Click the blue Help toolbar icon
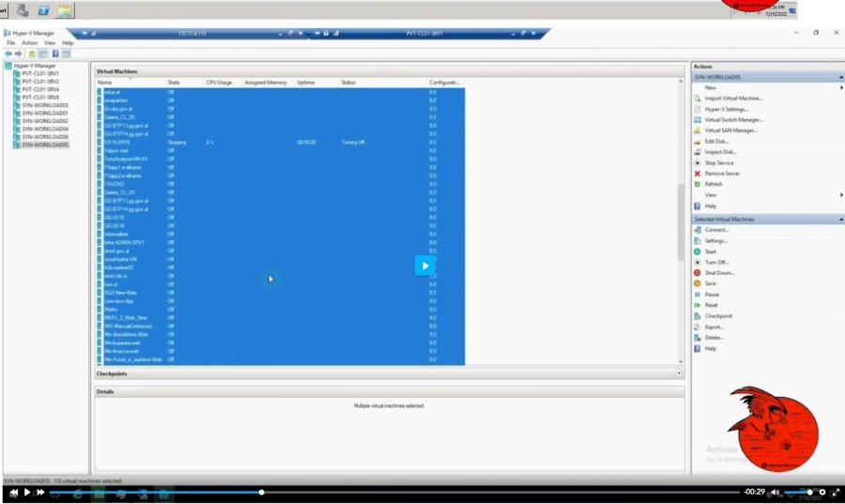The height and width of the screenshot is (504, 845). point(55,53)
